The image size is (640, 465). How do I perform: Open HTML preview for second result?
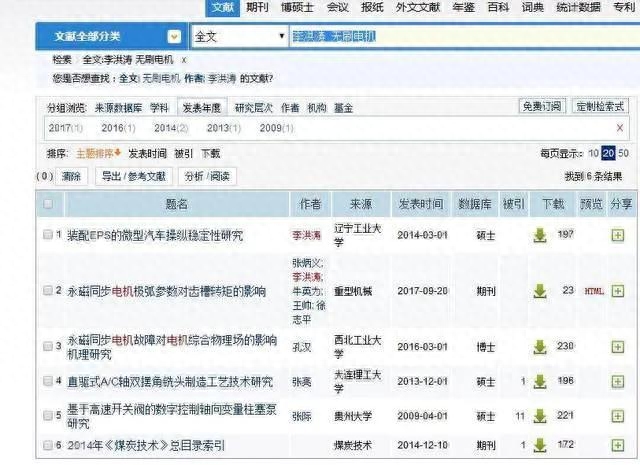coord(594,291)
